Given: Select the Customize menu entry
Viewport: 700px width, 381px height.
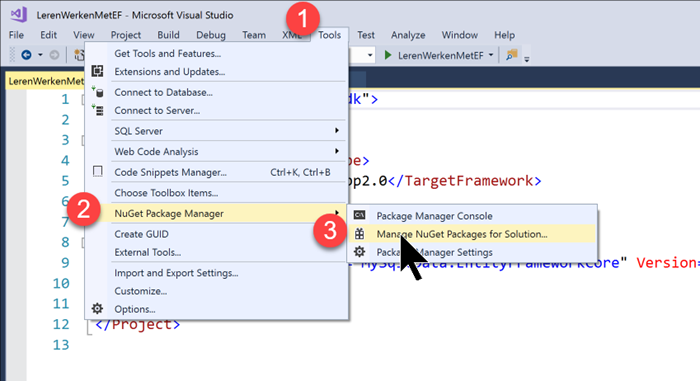Looking at the screenshot, I should point(217,291).
